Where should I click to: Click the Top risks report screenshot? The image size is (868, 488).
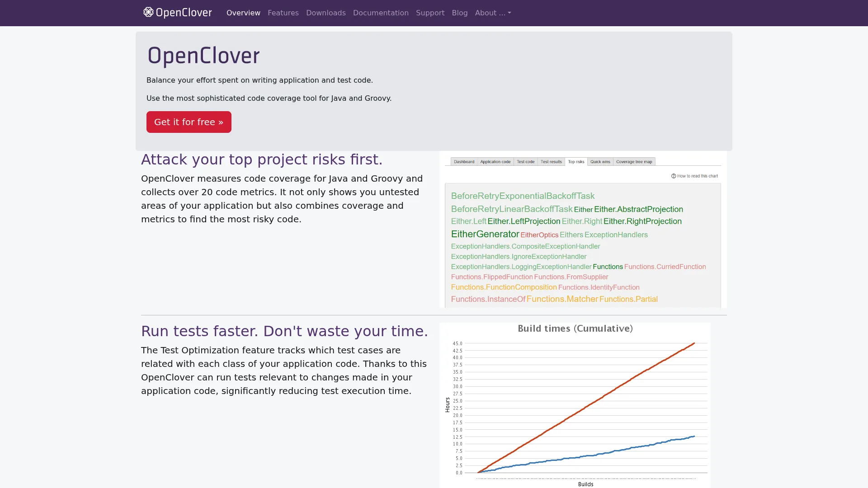(583, 230)
